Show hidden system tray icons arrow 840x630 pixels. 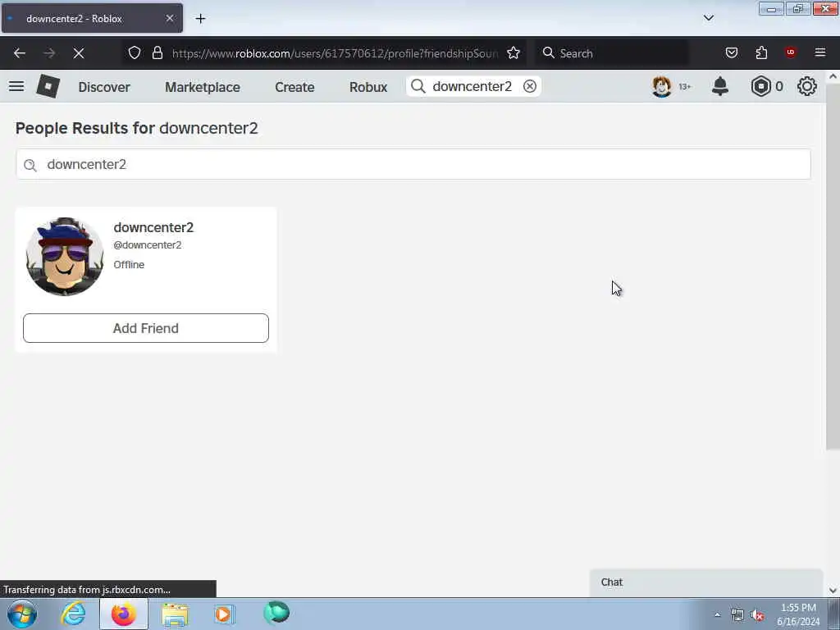(717, 615)
